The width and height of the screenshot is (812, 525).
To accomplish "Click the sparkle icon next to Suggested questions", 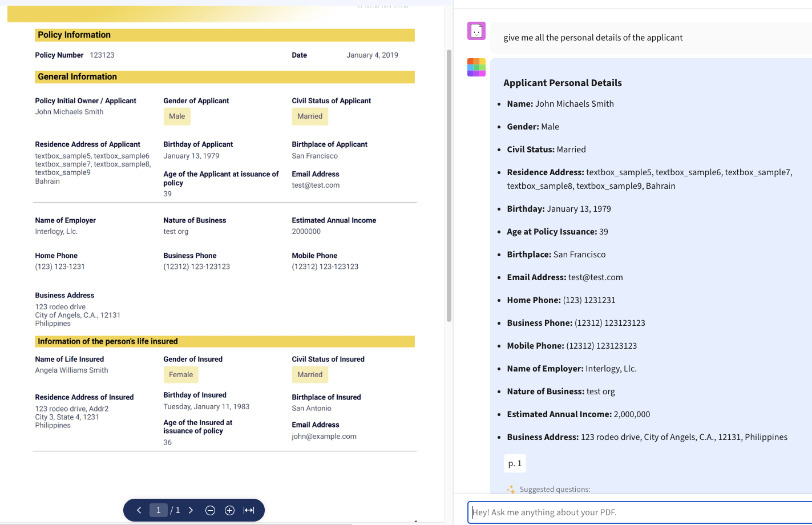I will pos(511,490).
